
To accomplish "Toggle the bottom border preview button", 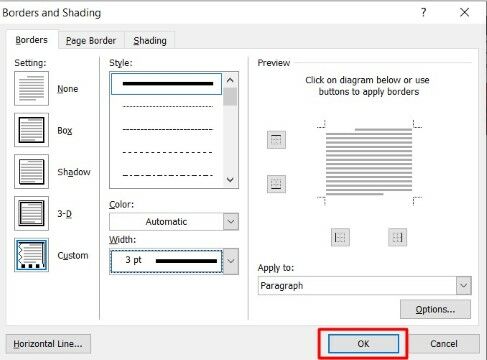I will (x=276, y=184).
